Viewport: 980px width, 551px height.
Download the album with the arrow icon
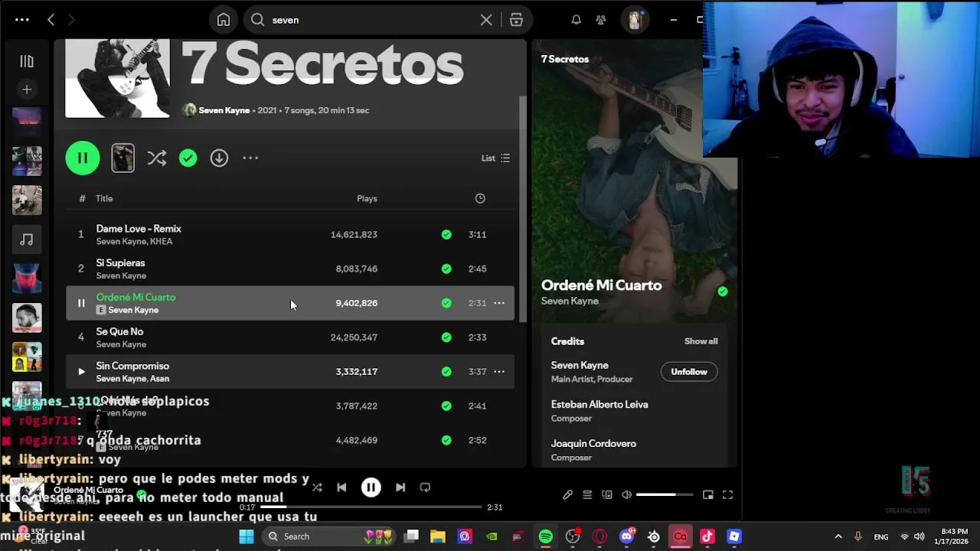pos(219,158)
